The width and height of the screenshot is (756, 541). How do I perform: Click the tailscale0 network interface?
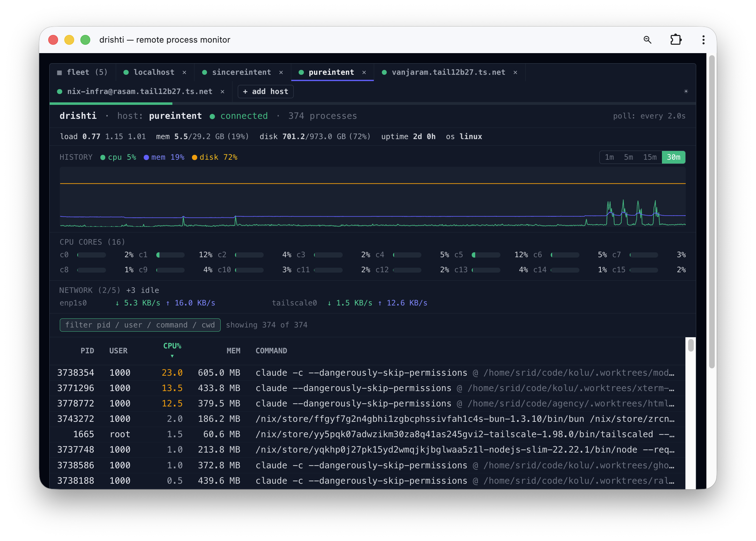pos(294,303)
